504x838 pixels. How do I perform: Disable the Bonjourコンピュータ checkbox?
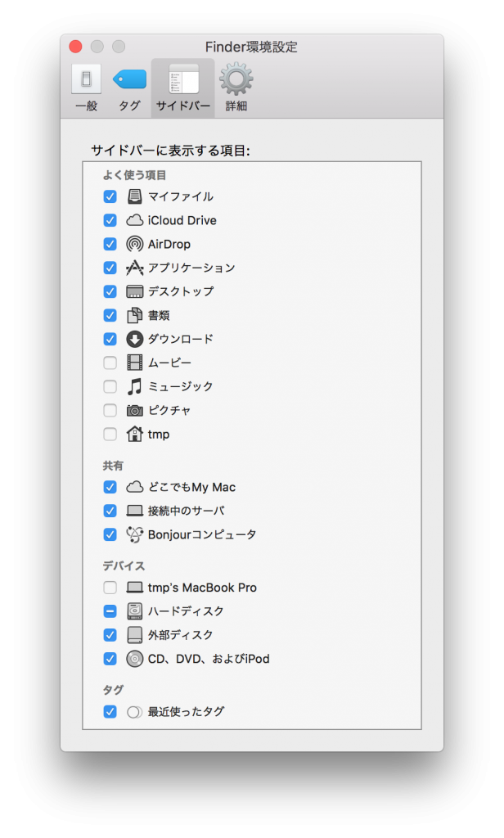[x=110, y=534]
